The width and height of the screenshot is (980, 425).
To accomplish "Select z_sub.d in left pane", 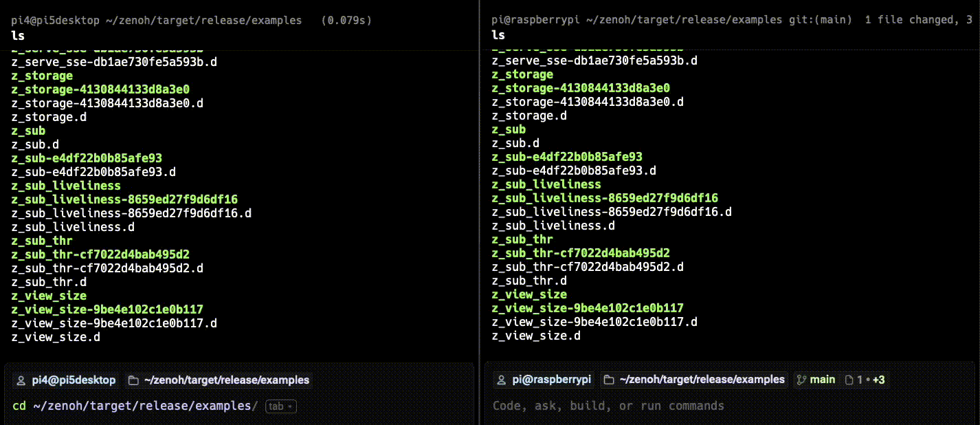I will pos(35,144).
